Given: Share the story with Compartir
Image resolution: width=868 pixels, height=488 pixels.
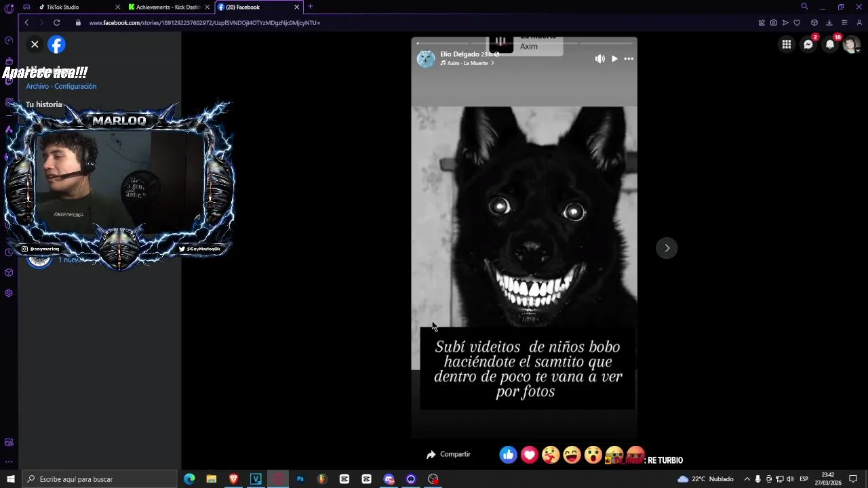Looking at the screenshot, I should [x=448, y=454].
